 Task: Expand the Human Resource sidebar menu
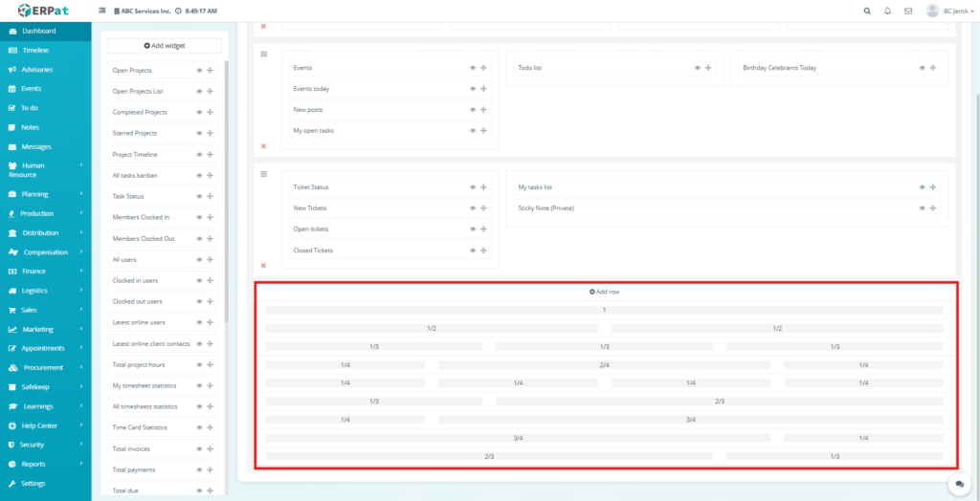[46, 170]
